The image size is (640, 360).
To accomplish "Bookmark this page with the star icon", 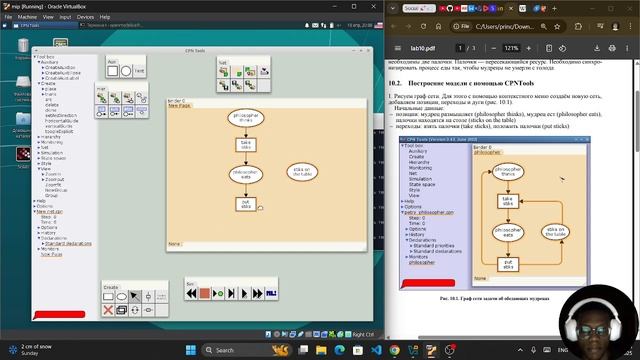I will (557, 27).
